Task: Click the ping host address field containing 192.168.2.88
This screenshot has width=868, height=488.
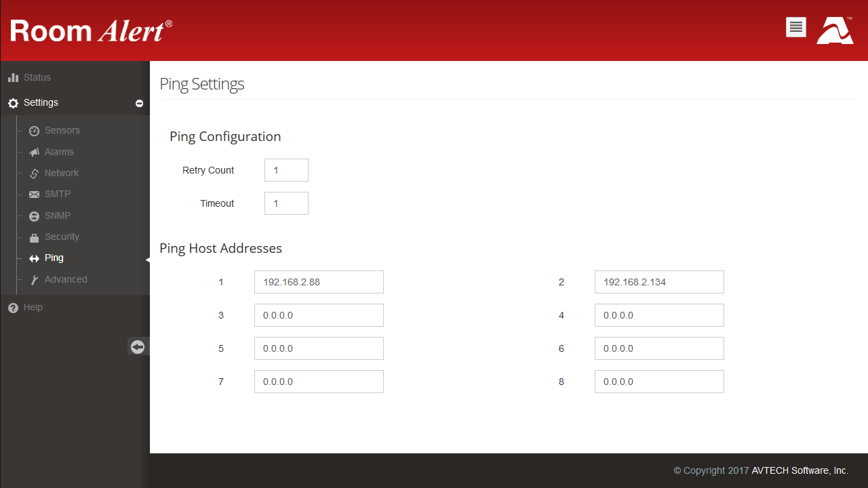Action: coord(319,282)
